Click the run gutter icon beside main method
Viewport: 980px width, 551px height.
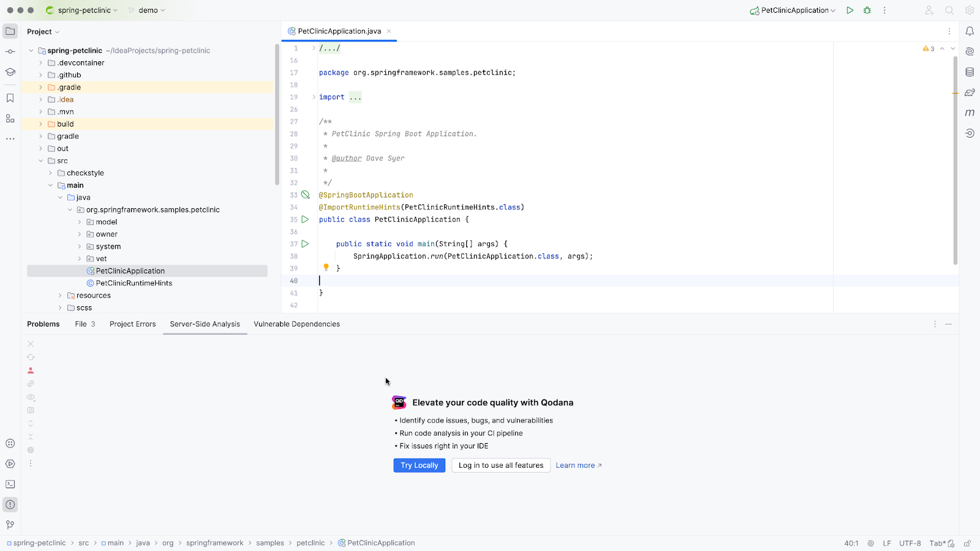305,244
